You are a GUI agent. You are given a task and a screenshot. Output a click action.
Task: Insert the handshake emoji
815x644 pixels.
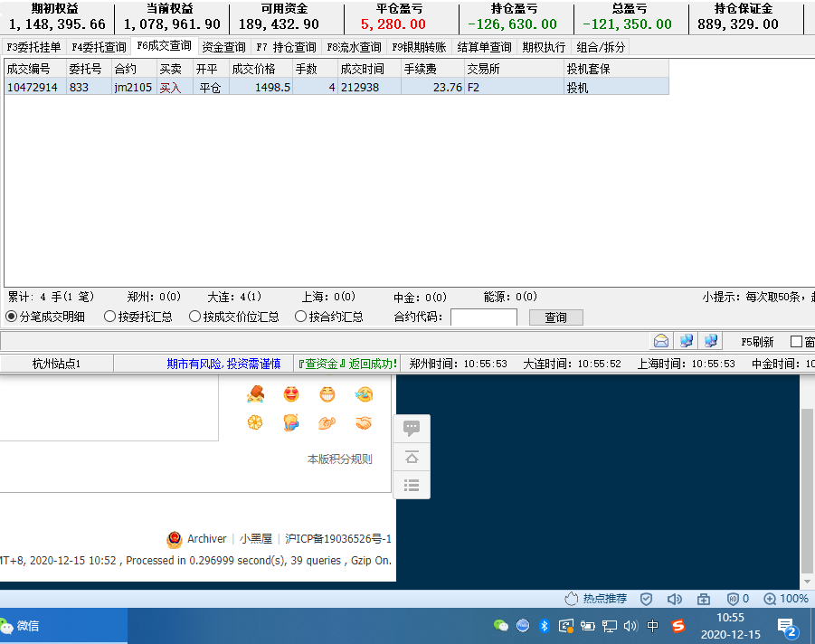[364, 422]
